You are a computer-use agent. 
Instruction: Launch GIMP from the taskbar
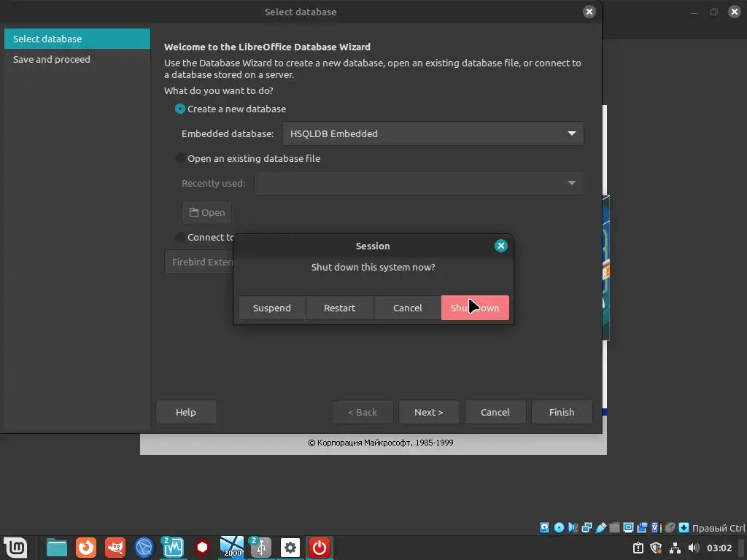pyautogui.click(x=115, y=548)
